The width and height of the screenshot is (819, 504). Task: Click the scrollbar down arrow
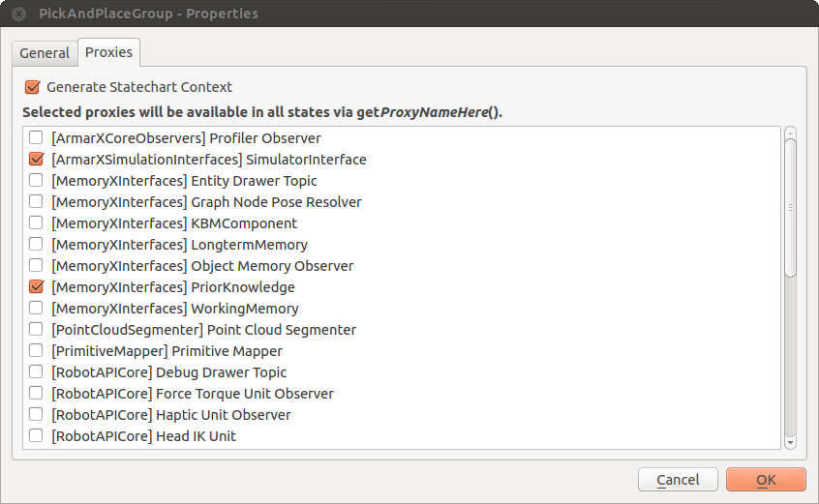pyautogui.click(x=790, y=443)
